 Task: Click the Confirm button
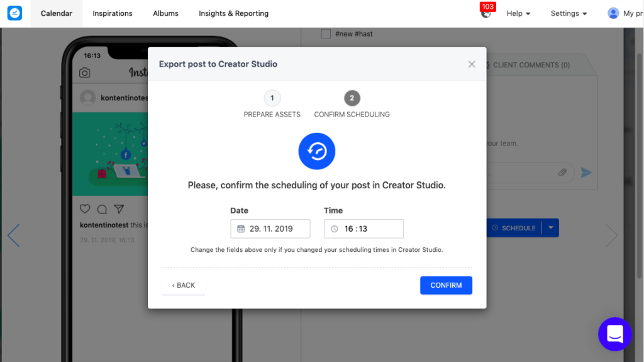(446, 285)
